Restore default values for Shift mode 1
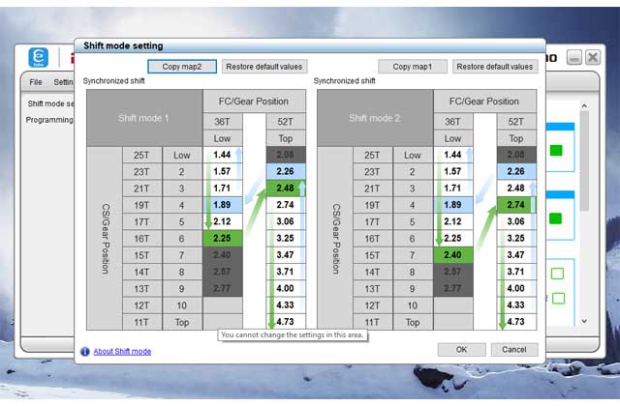Image resolution: width=620 pixels, height=406 pixels. tap(263, 67)
